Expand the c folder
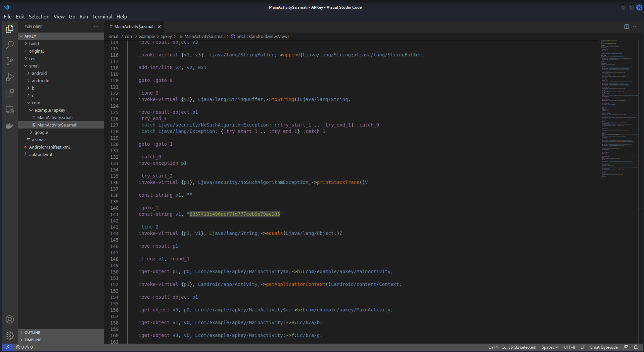Screen dimensions: 644x352 (x=61, y=95)
